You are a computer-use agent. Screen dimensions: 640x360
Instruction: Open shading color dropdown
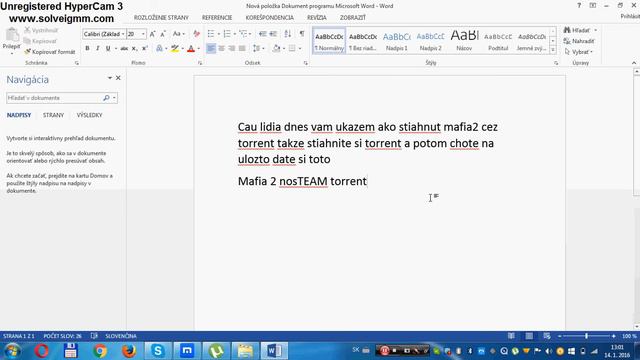point(284,49)
